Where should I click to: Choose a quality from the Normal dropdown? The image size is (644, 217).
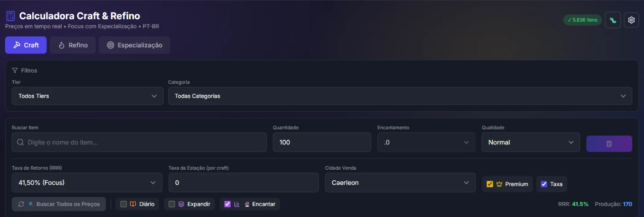coord(530,143)
